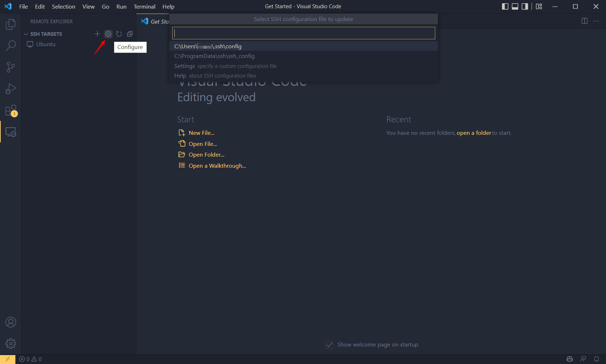Open the Help menu
The image size is (606, 364).
[x=168, y=6]
